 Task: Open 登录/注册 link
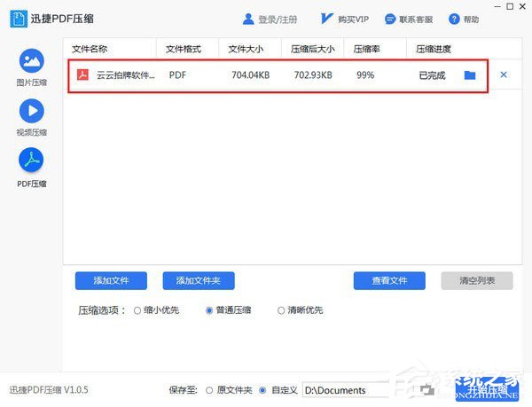278,20
